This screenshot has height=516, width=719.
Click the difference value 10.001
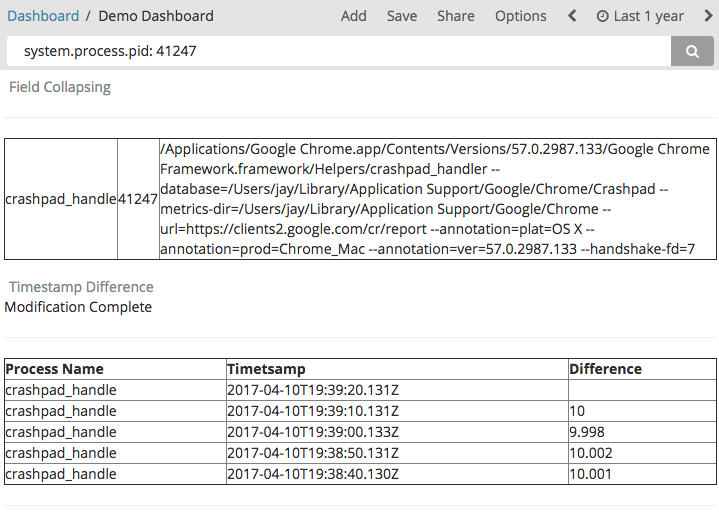point(590,474)
